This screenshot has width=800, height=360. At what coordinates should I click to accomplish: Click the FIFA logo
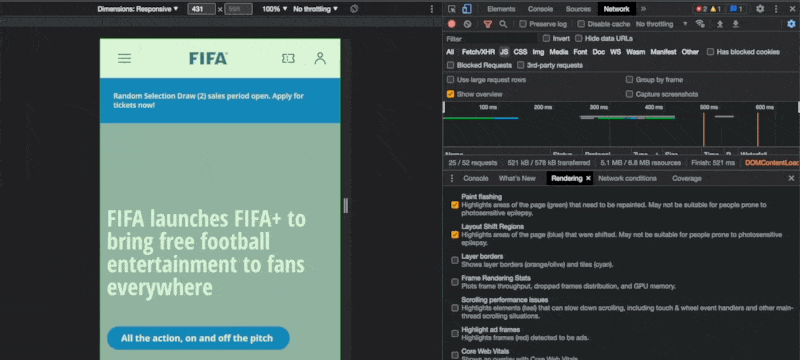[x=208, y=59]
